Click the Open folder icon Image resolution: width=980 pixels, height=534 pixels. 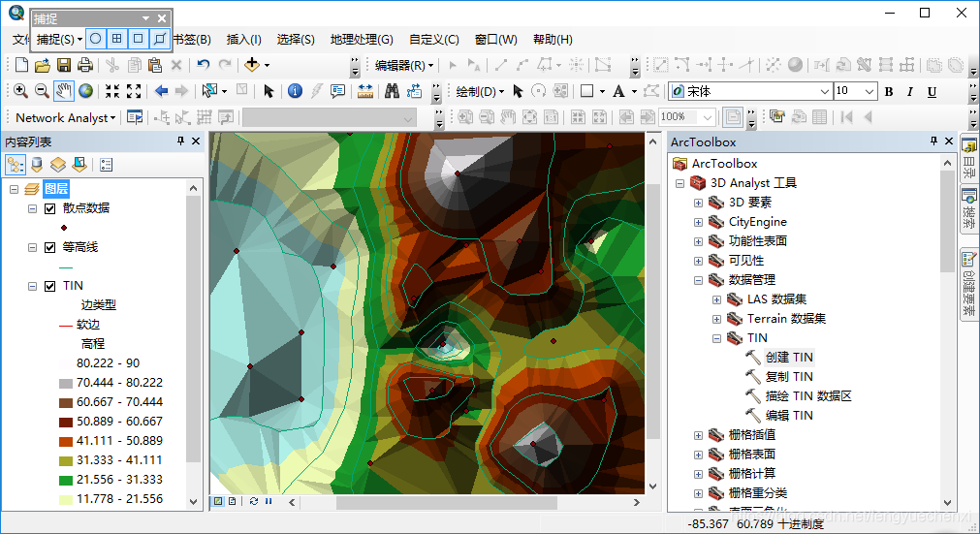[x=43, y=65]
